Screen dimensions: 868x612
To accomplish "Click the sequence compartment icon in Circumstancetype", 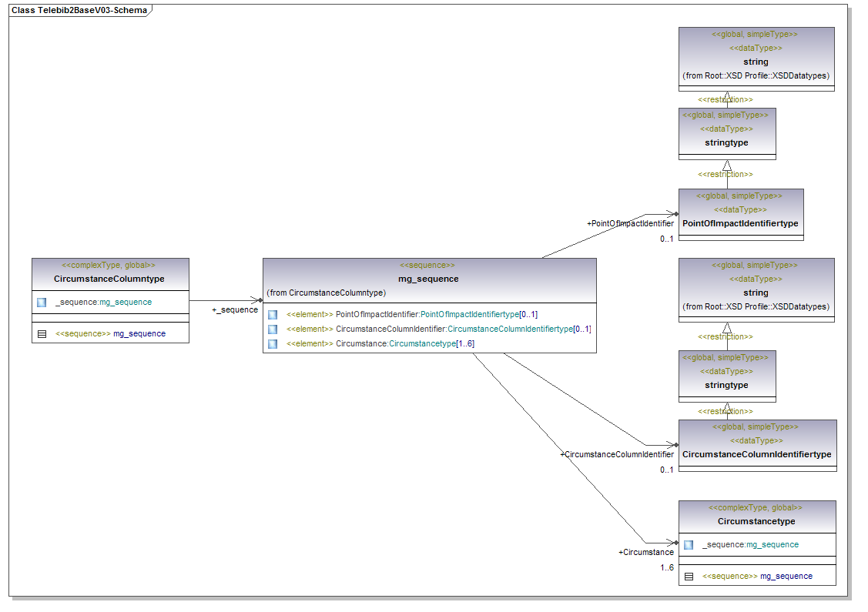I will (689, 576).
